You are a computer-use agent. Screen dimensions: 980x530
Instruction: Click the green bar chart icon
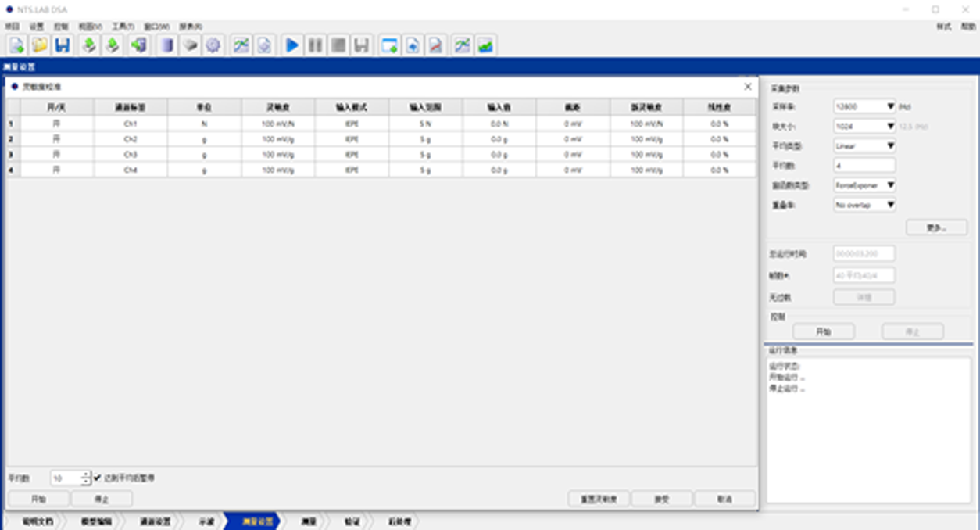point(485,45)
